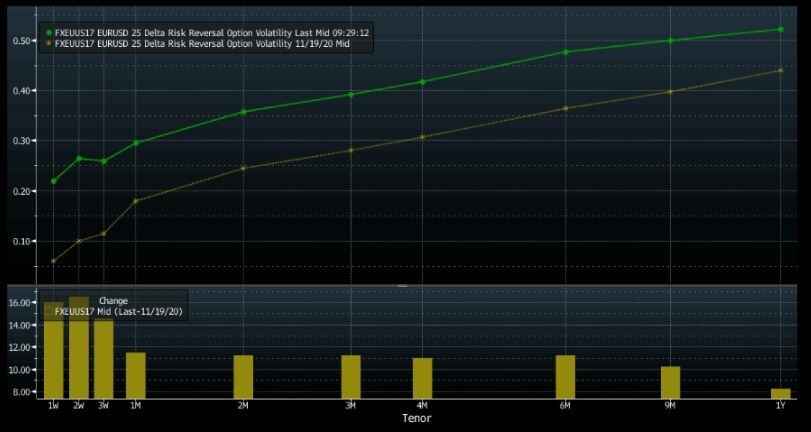Click the 6M change bar
811x432 pixels.
(566, 377)
